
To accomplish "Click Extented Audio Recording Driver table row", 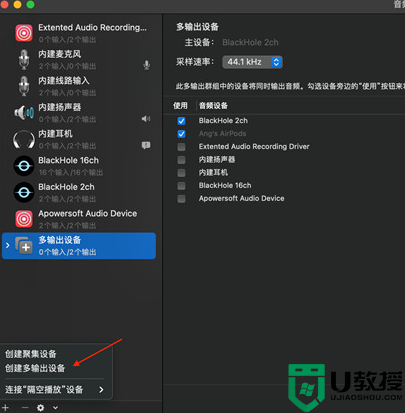I will tap(284, 147).
